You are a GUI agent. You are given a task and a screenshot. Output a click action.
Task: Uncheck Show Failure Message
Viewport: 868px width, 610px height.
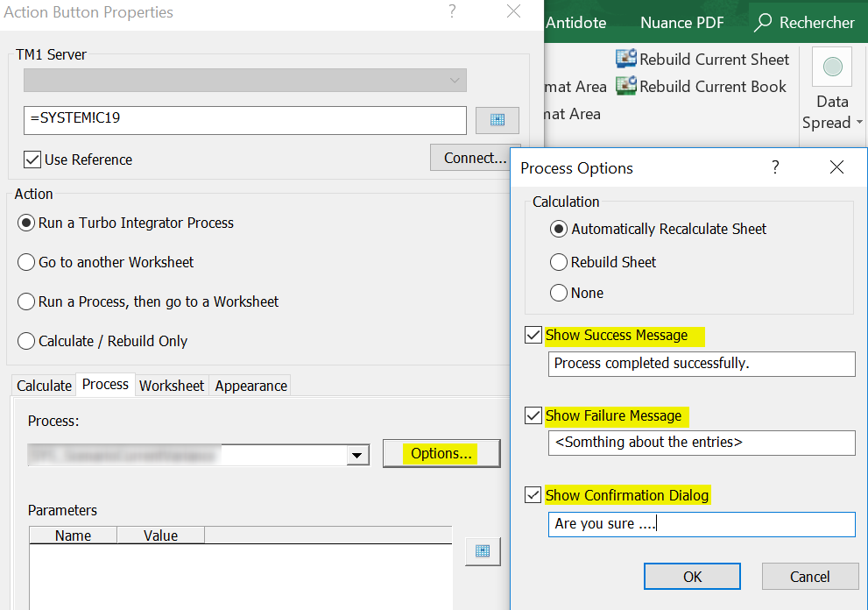pos(533,415)
